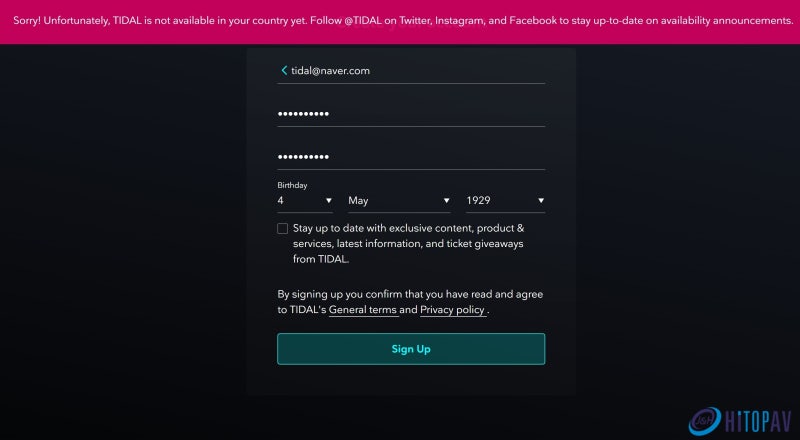Click the HitPaw watermark logo
The width and height of the screenshot is (800, 440).
pos(705,421)
